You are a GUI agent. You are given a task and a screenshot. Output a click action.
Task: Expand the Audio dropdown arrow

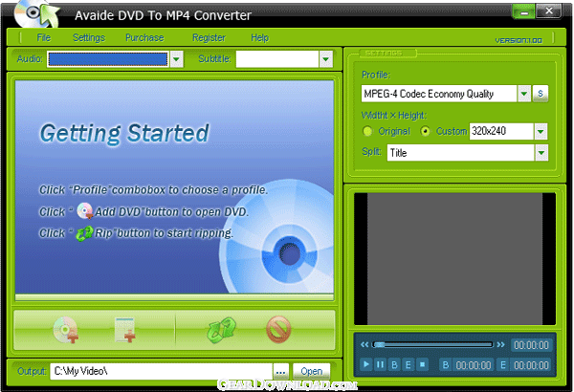point(176,59)
